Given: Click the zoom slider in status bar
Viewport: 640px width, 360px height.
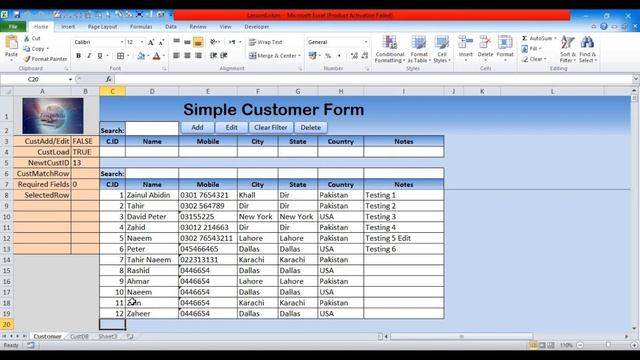Looking at the screenshot, I should [x=608, y=345].
